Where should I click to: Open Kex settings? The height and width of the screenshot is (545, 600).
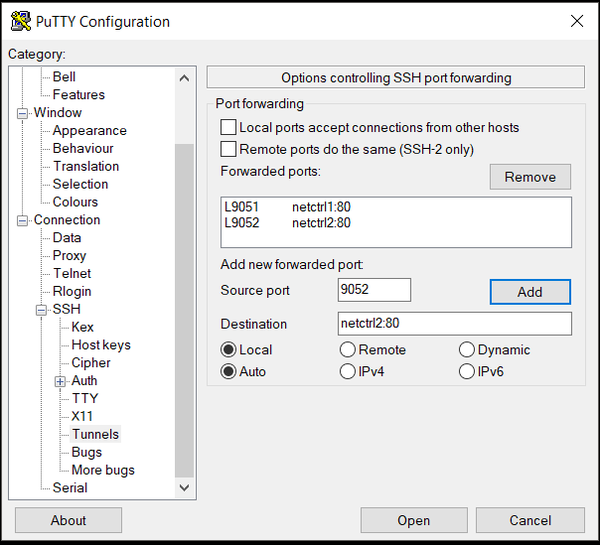pyautogui.click(x=82, y=327)
